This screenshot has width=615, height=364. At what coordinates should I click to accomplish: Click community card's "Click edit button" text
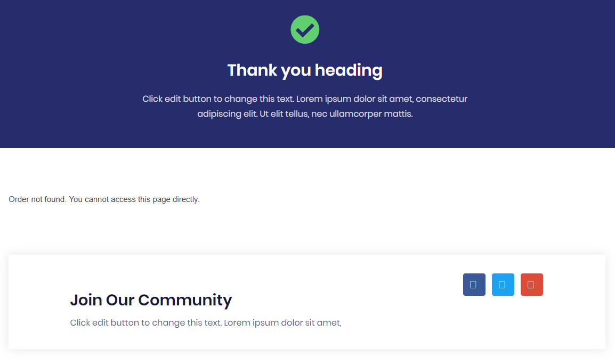(145, 323)
